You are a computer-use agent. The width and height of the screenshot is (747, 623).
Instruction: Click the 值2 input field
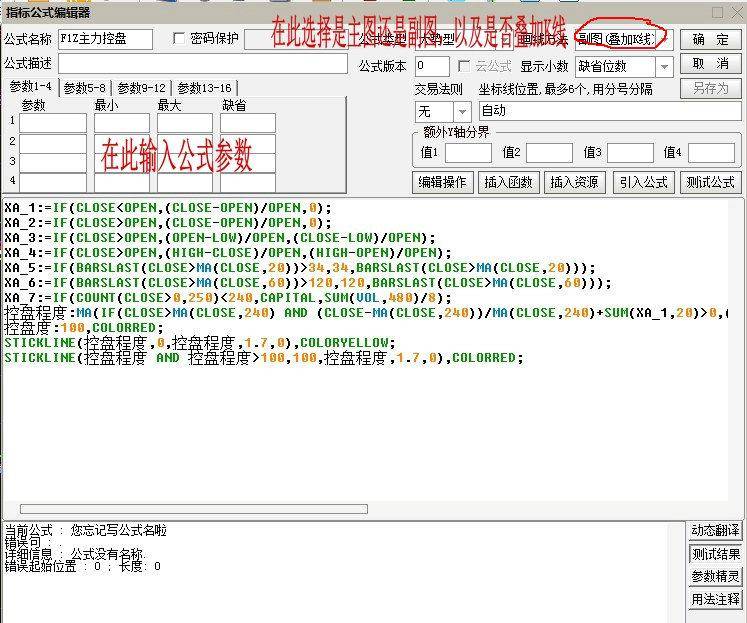point(549,153)
